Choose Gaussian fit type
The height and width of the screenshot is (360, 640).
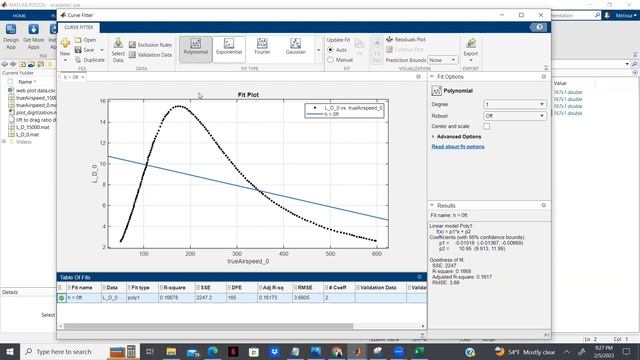[x=296, y=49]
